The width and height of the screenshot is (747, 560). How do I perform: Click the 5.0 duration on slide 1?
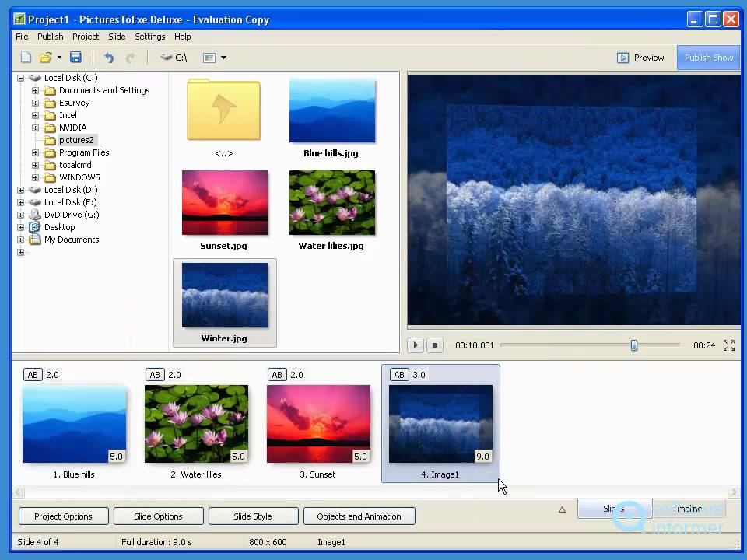tap(116, 457)
